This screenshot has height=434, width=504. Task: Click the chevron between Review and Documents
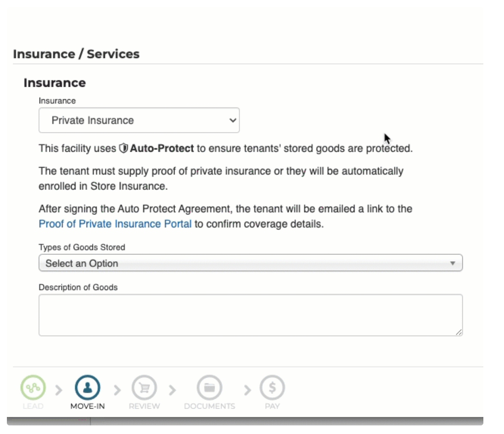172,390
